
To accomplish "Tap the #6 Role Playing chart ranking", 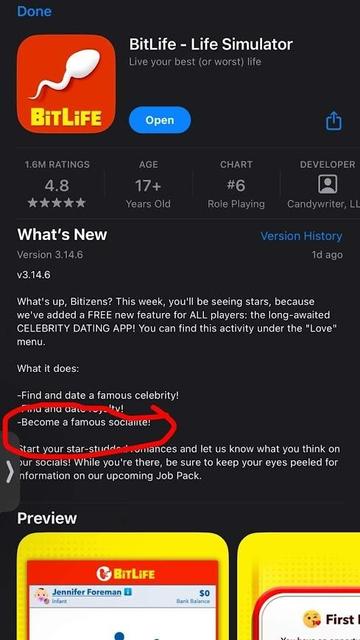I will pyautogui.click(x=236, y=185).
